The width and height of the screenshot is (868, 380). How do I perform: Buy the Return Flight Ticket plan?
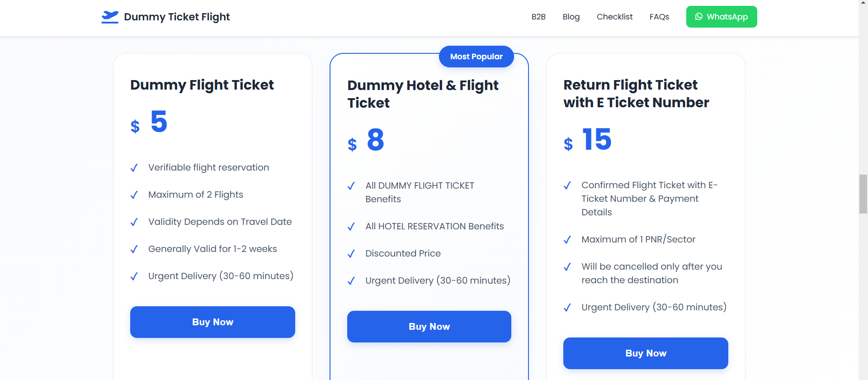coord(646,353)
